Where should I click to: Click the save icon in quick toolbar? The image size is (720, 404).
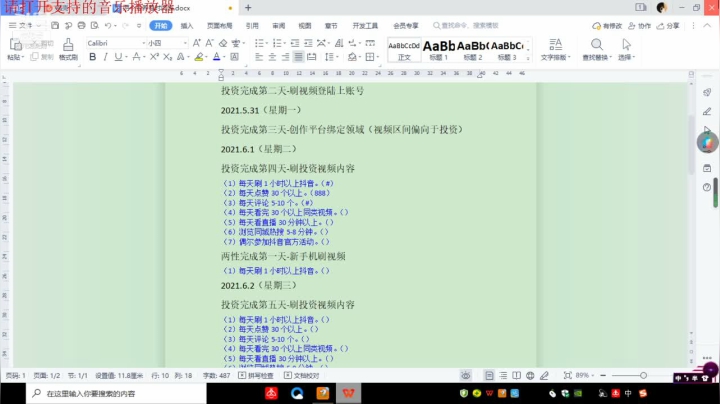(x=55, y=25)
